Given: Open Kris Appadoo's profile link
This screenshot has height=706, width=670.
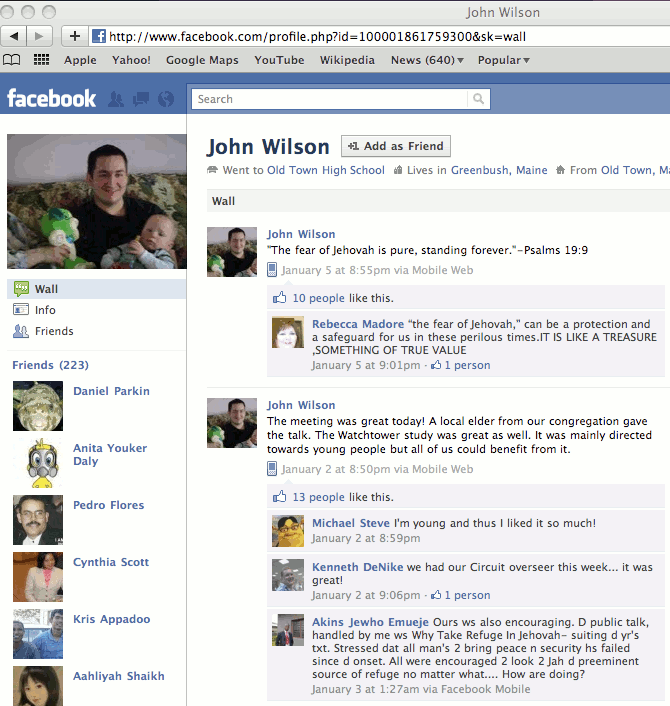Looking at the screenshot, I should tap(112, 619).
